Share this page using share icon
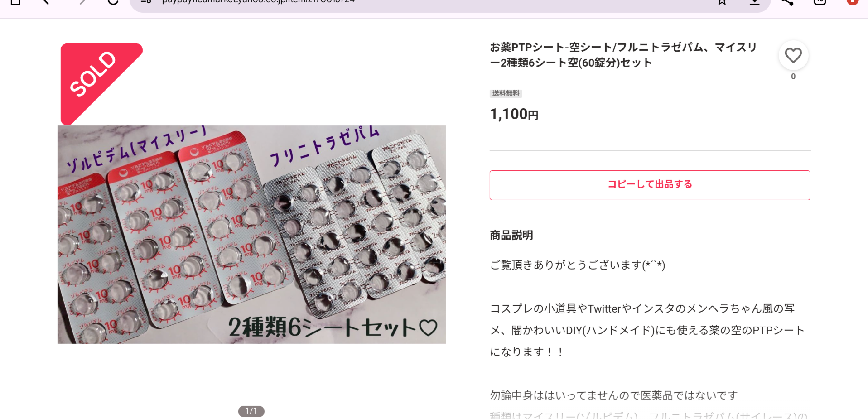Image resolution: width=868 pixels, height=419 pixels. pos(787,2)
